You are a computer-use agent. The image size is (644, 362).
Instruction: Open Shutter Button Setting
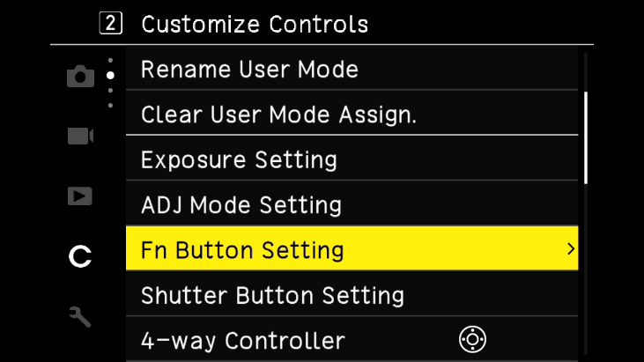pyautogui.click(x=272, y=296)
